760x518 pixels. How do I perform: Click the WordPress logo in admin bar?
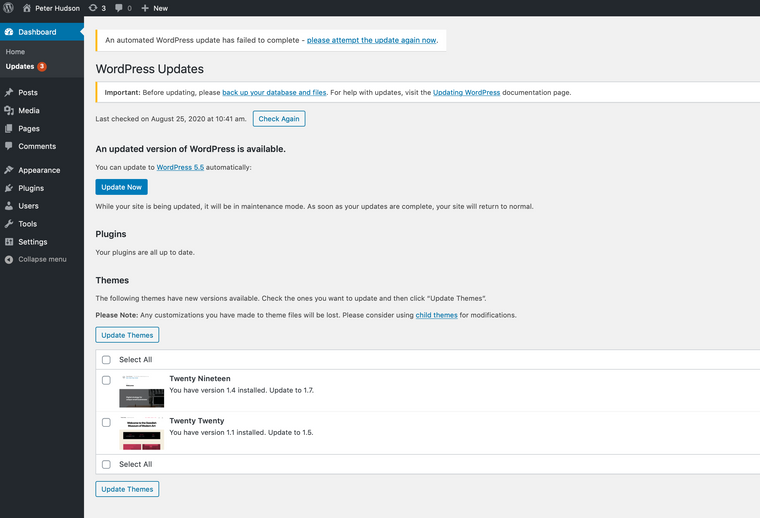tap(9, 8)
